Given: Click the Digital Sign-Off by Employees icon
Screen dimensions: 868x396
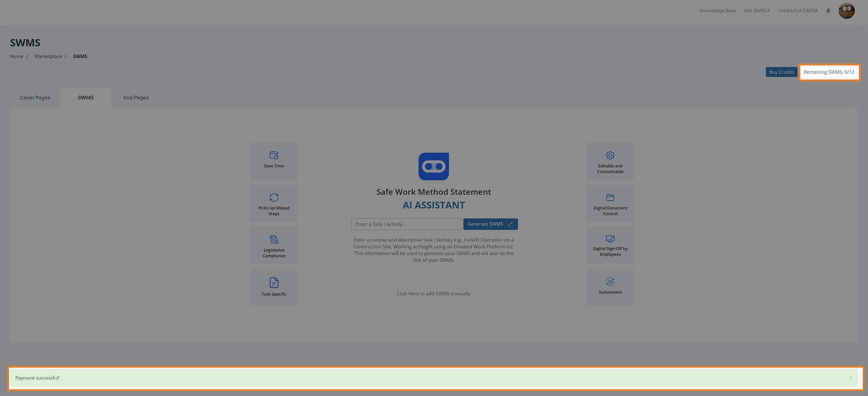Looking at the screenshot, I should coord(610,239).
